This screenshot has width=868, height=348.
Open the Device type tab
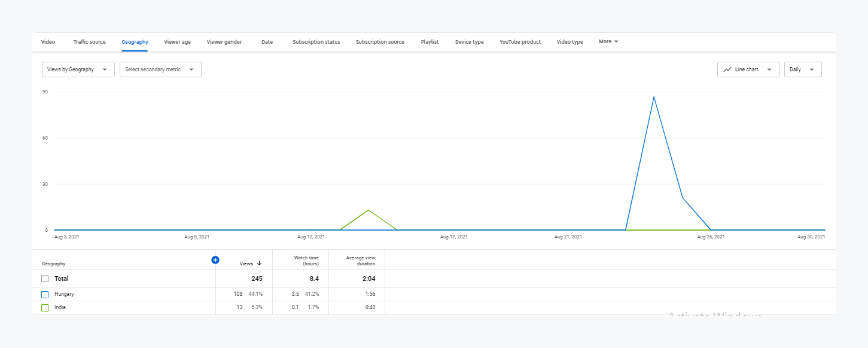coord(469,42)
